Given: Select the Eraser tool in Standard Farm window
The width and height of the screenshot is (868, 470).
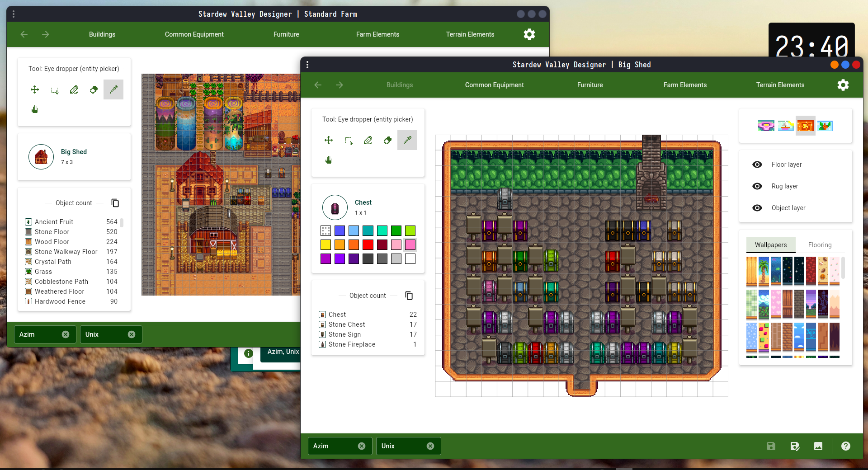Looking at the screenshot, I should pos(94,89).
